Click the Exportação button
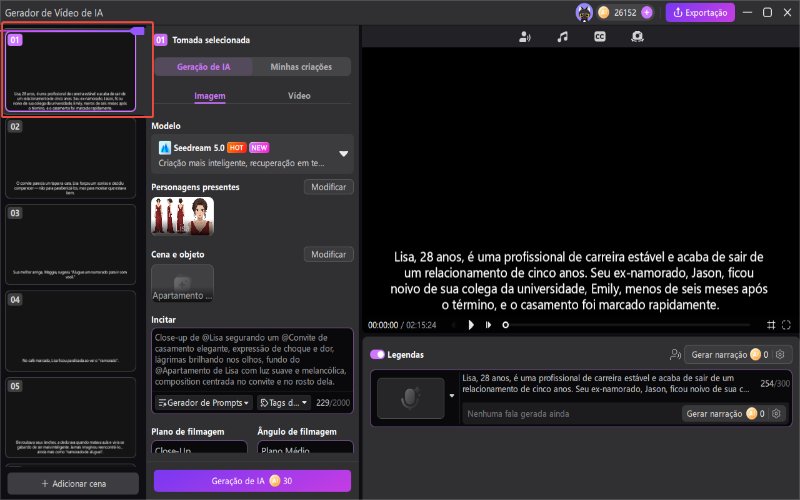 point(700,13)
